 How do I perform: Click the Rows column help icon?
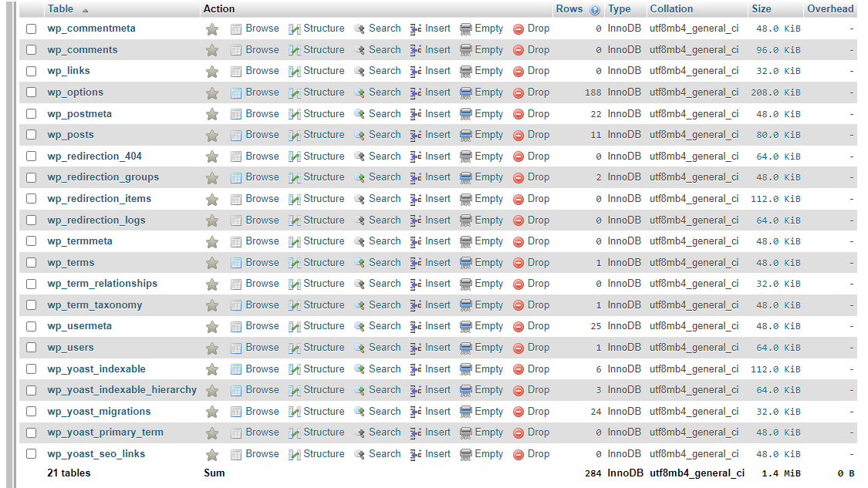pyautogui.click(x=595, y=10)
